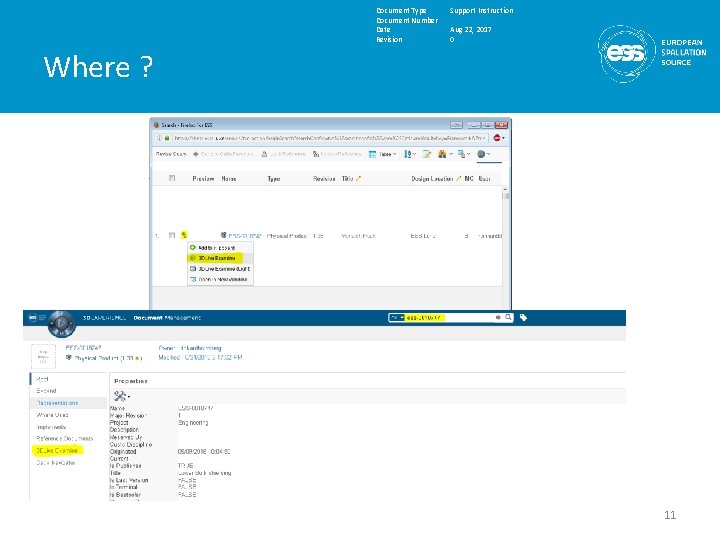Select highlighted 3DLive Examine in left navigation
Image resolution: width=720 pixels, height=540 pixels.
tap(57, 450)
